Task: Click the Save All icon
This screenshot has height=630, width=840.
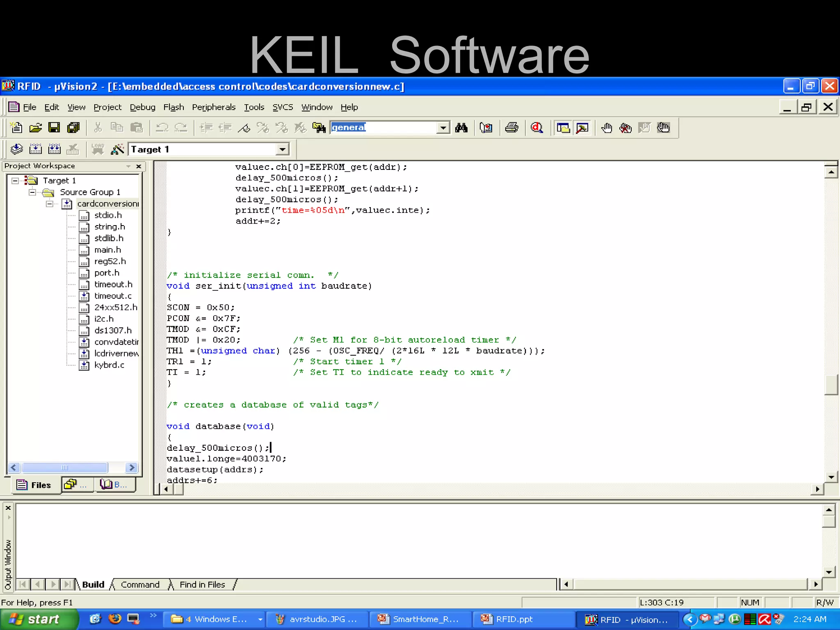Action: click(x=73, y=128)
